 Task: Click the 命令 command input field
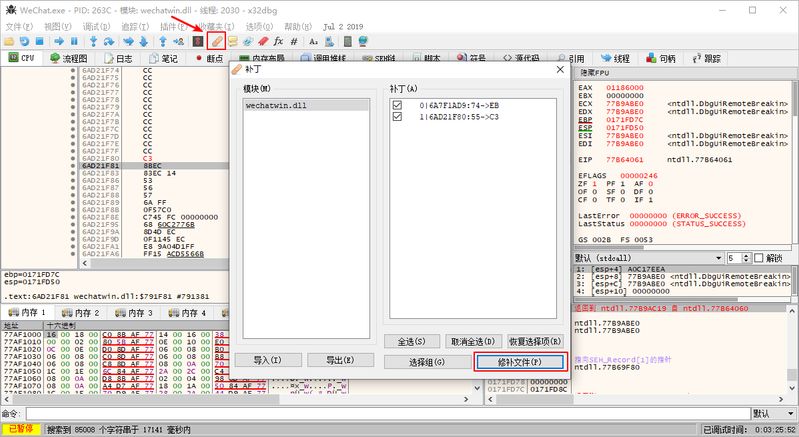click(388, 414)
